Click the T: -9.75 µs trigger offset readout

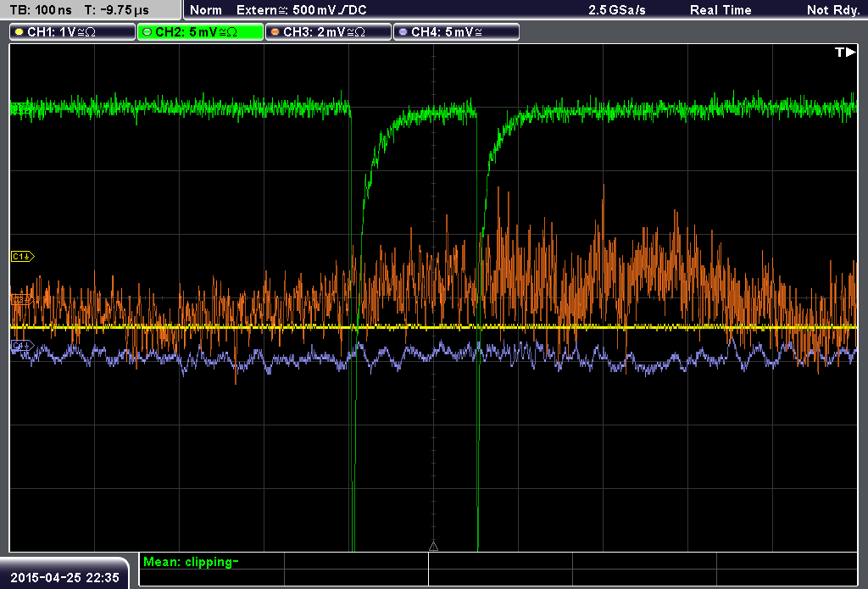[117, 10]
